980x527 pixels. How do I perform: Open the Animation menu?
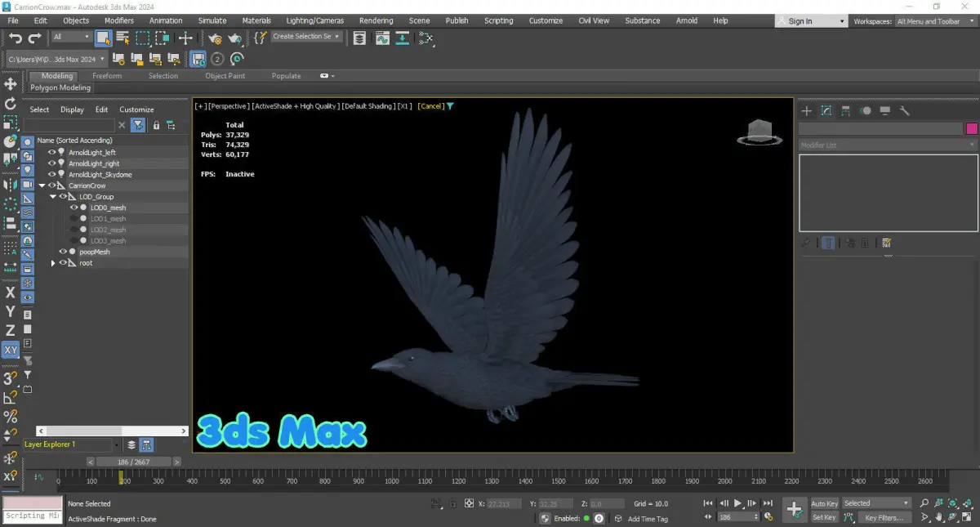pos(166,20)
